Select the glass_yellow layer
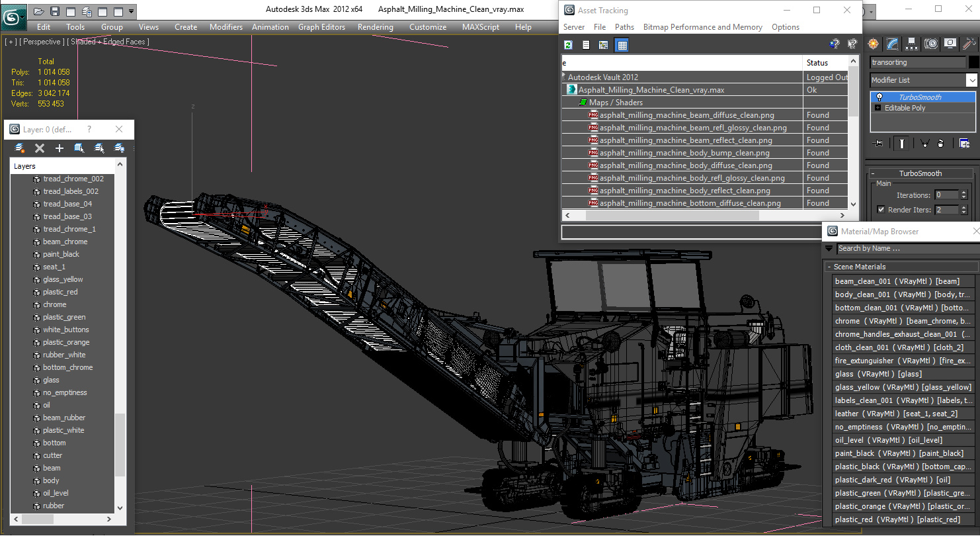The image size is (980, 536). [63, 279]
